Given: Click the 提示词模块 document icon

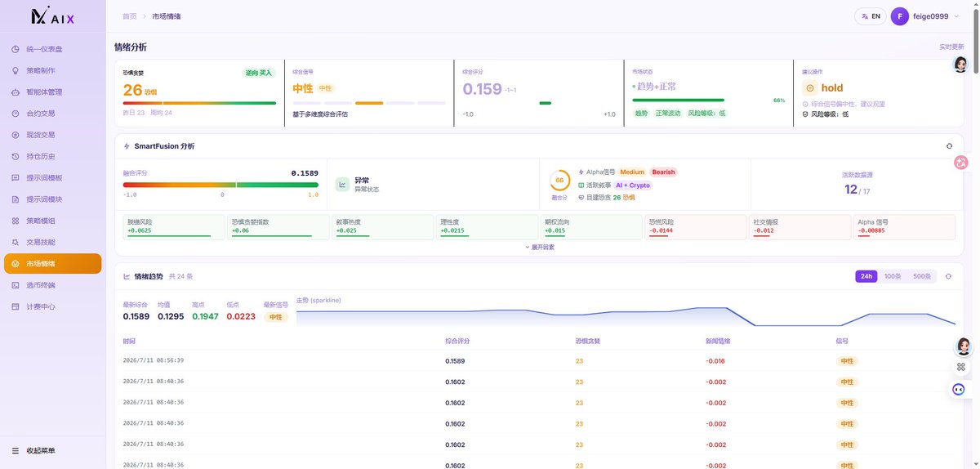Looking at the screenshot, I should pos(16,199).
